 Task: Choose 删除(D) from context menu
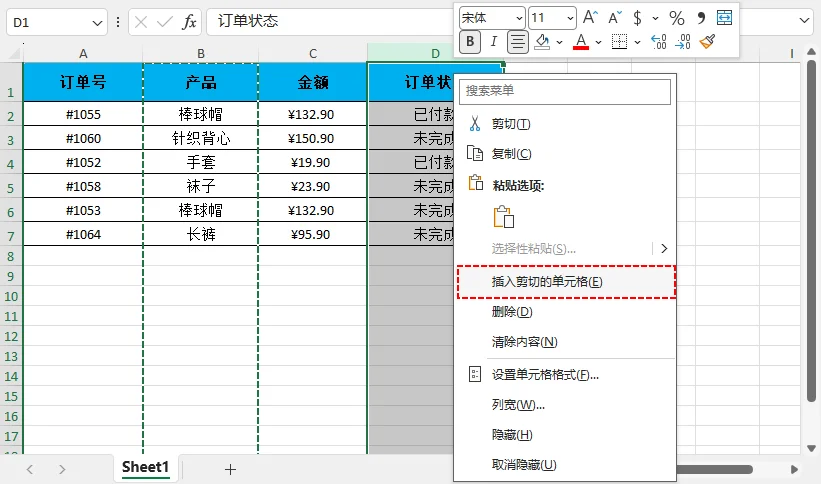565,312
